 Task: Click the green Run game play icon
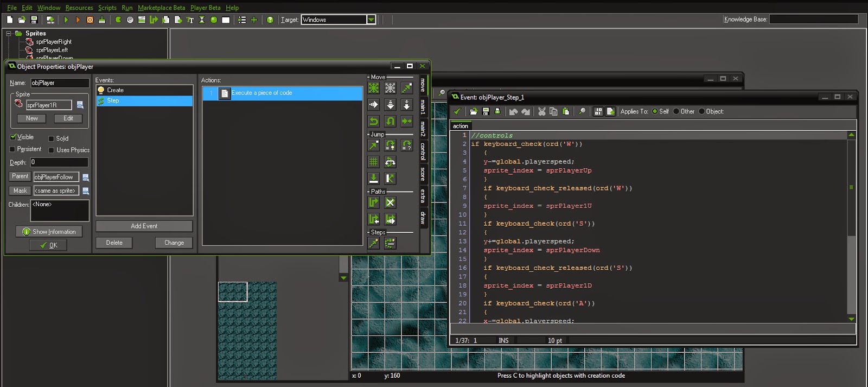[x=66, y=20]
